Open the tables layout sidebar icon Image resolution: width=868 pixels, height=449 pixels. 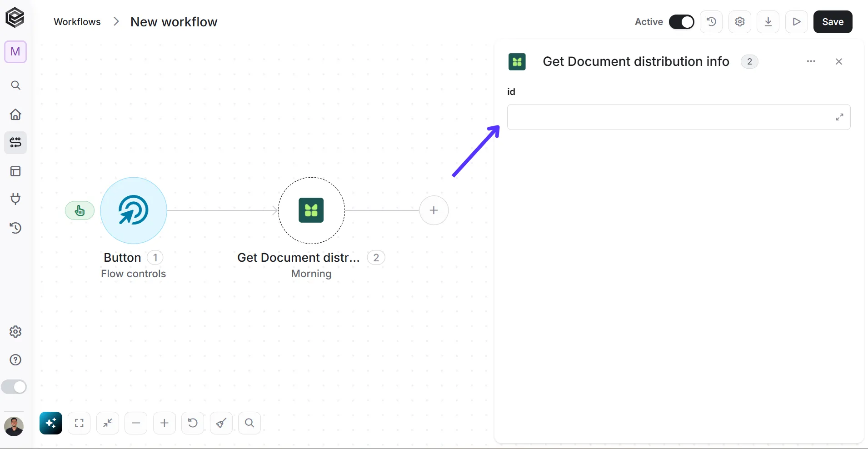pos(15,171)
